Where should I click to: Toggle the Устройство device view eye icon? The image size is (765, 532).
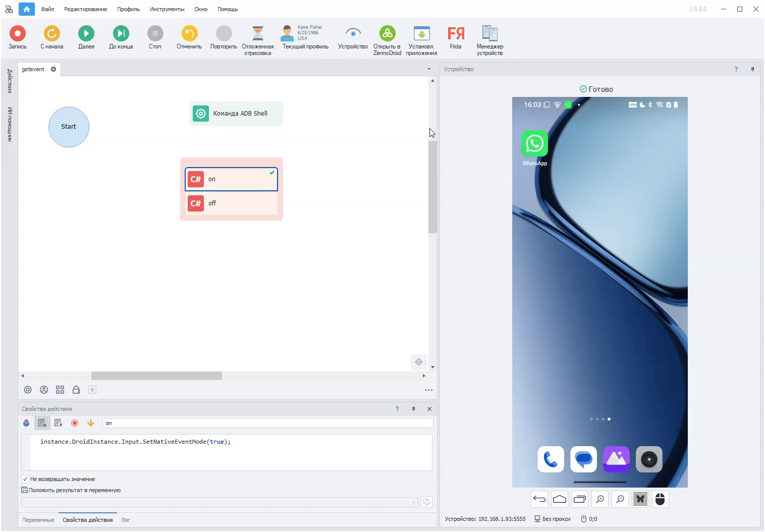(353, 38)
